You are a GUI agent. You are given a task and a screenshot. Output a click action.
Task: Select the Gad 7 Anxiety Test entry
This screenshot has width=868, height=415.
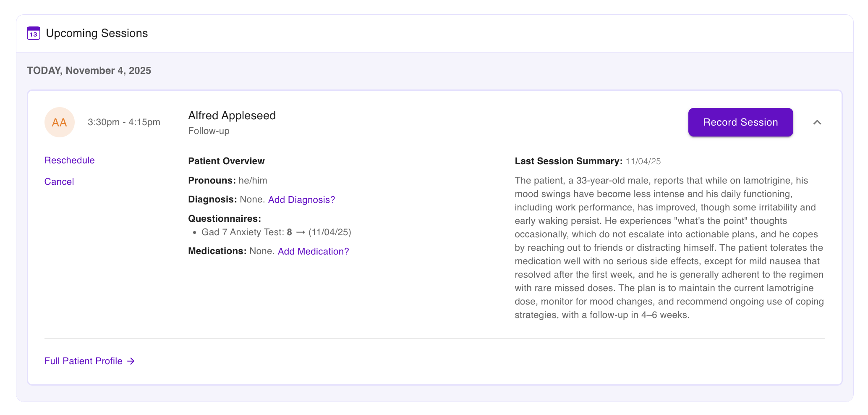click(243, 232)
